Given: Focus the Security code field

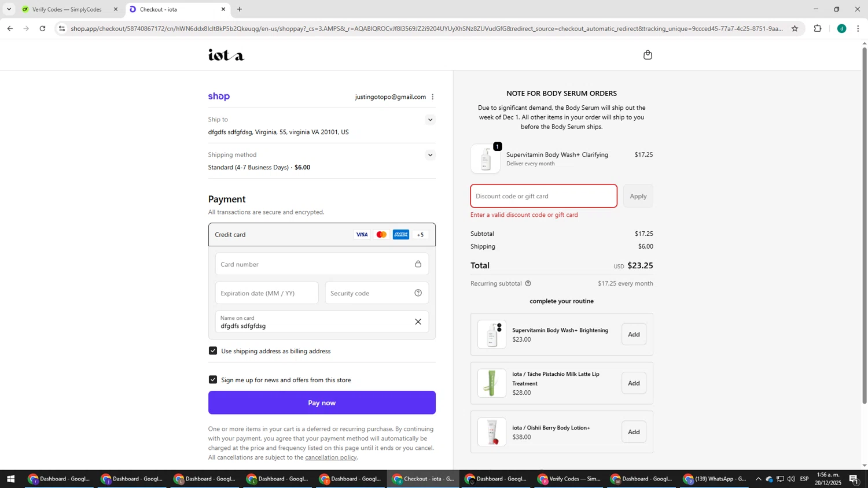Looking at the screenshot, I should 377,293.
